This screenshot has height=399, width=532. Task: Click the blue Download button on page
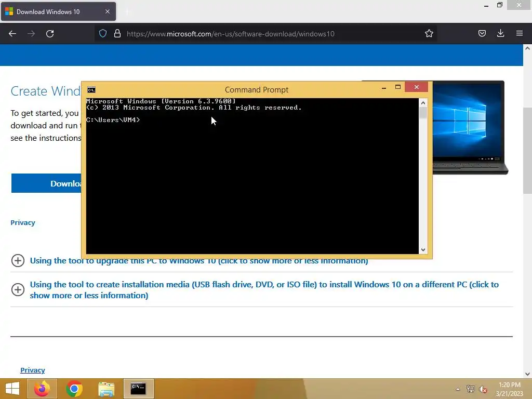click(46, 183)
